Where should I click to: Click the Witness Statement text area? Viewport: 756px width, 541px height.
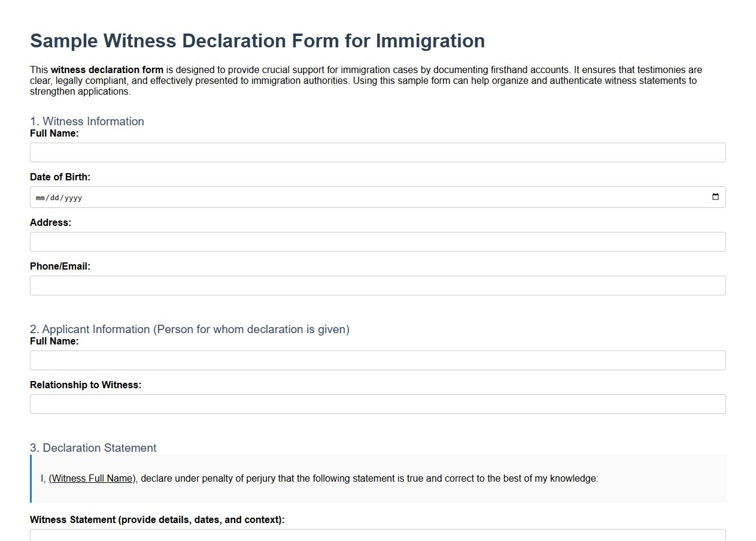(x=377, y=536)
